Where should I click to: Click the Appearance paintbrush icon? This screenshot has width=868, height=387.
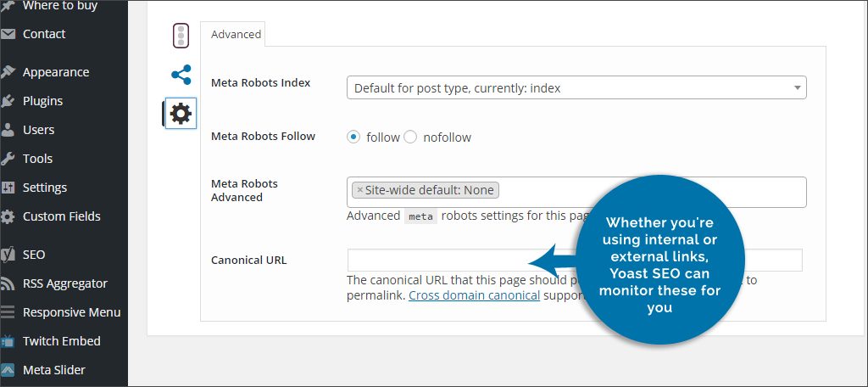click(8, 72)
